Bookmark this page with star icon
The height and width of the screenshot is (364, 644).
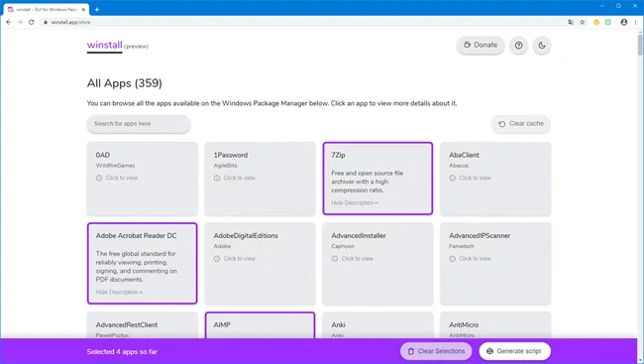pos(582,22)
